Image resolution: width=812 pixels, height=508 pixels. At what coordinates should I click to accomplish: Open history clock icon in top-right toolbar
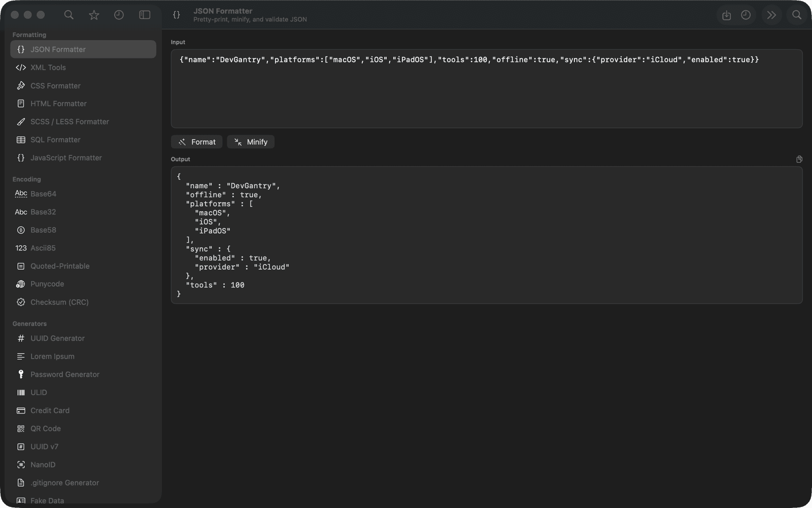click(746, 15)
